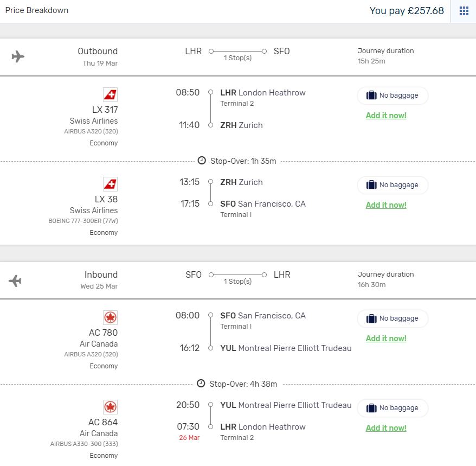Click the grid icon next to the price
Image resolution: width=476 pixels, height=466 pixels.
(x=464, y=11)
